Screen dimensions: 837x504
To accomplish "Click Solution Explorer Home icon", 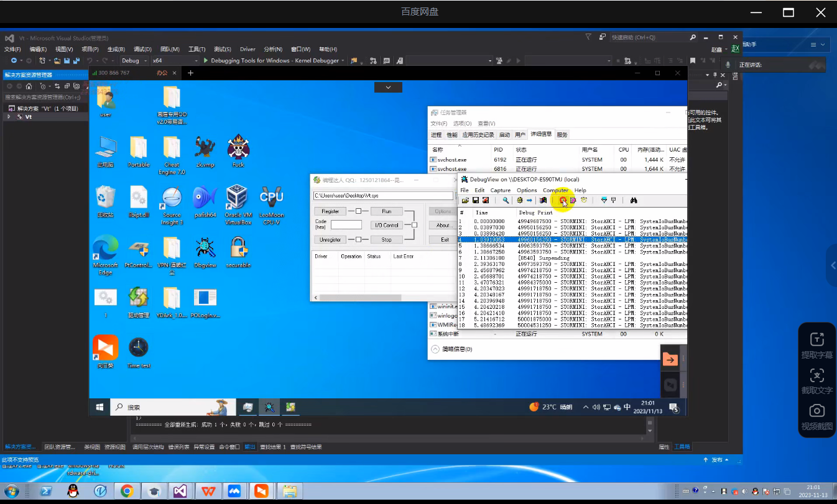I will (29, 86).
